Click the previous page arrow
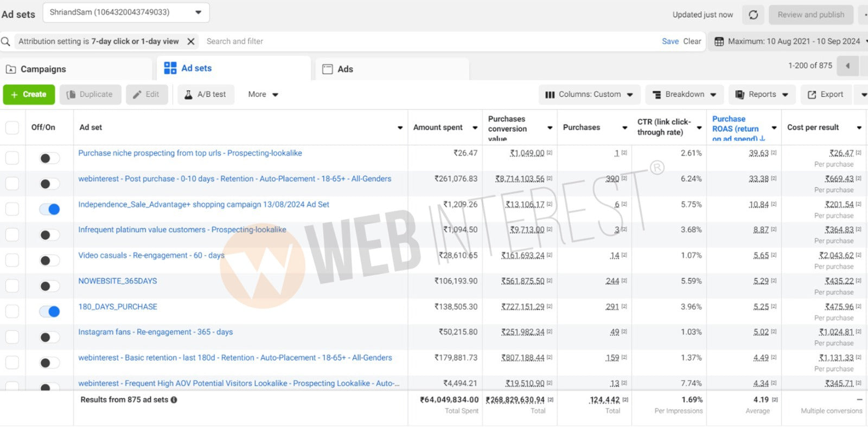 [847, 66]
